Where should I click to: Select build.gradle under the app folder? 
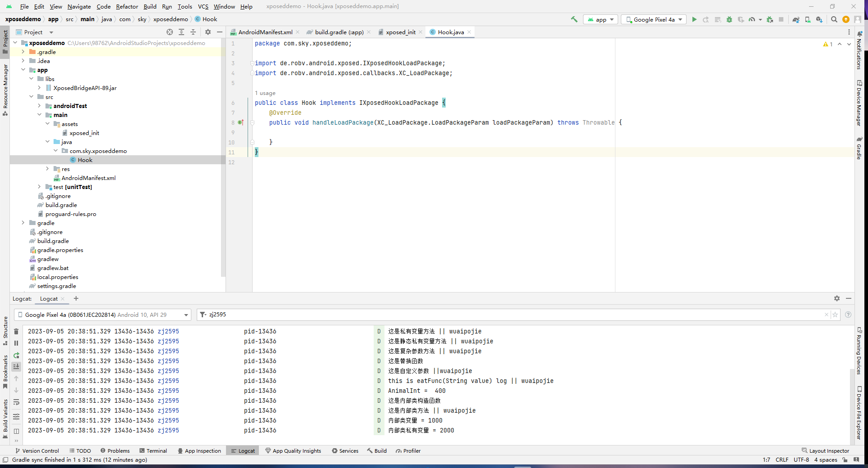coord(61,205)
